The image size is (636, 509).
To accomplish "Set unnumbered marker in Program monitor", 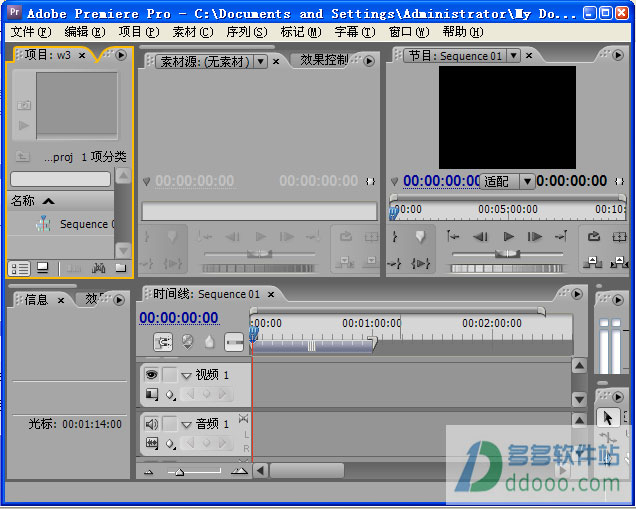I will click(x=420, y=236).
